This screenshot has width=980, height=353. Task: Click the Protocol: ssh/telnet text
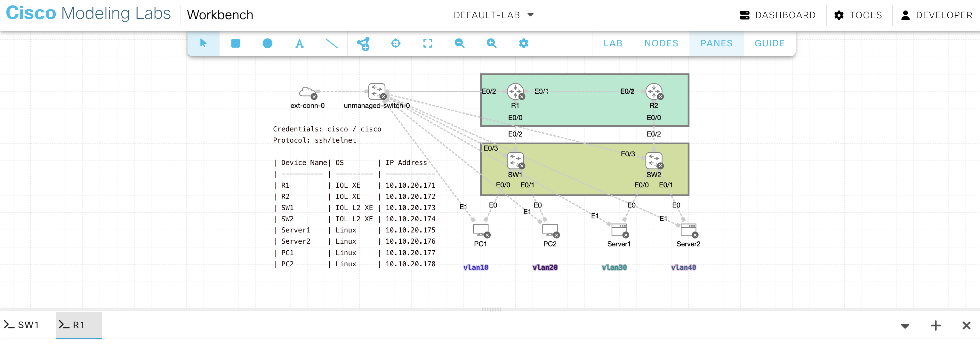[x=314, y=140]
